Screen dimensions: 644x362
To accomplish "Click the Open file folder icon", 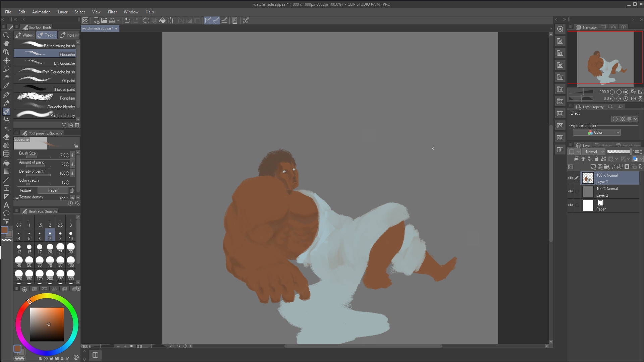I will 104,20.
